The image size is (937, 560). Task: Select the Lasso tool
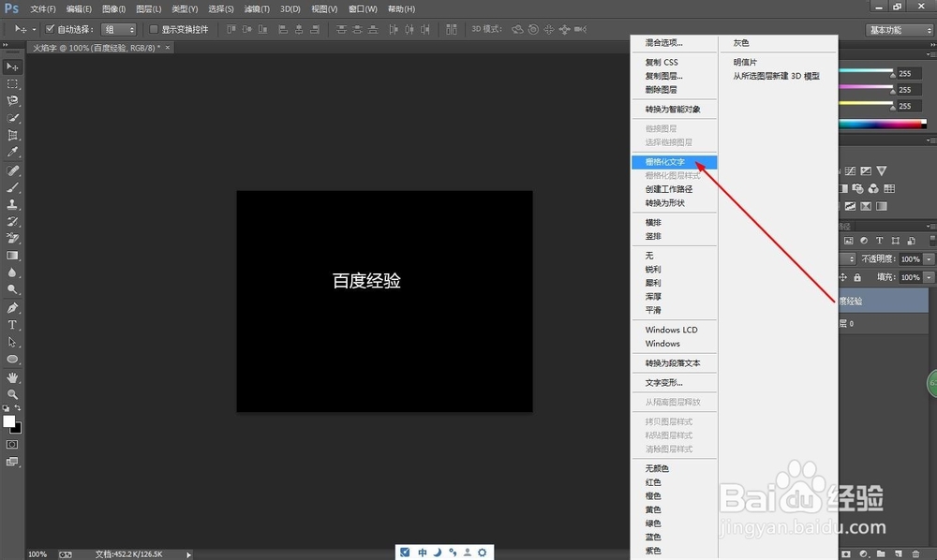[x=12, y=101]
